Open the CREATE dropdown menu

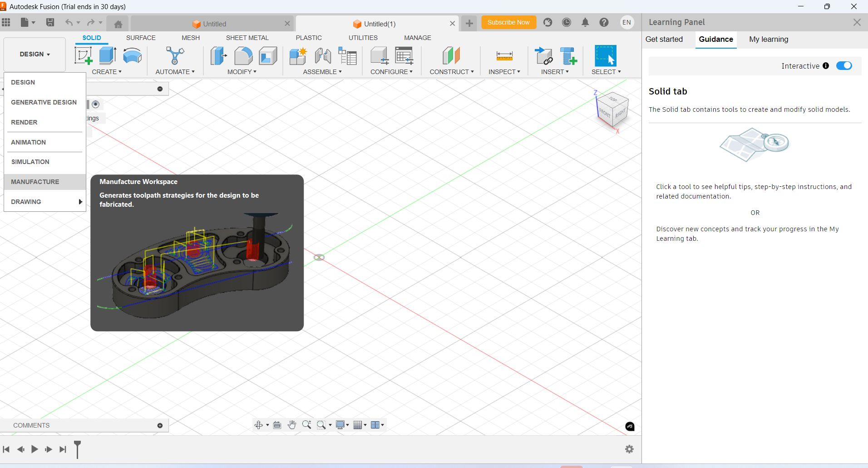107,72
